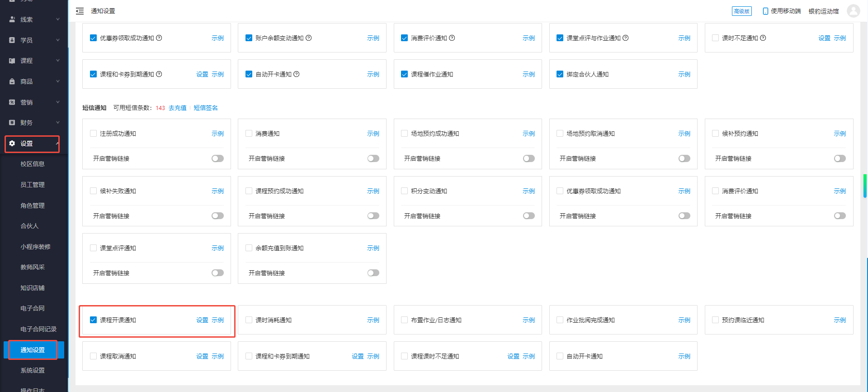Click 设置 link for 课程课时不足通知
The height and width of the screenshot is (392, 868).
tap(513, 356)
